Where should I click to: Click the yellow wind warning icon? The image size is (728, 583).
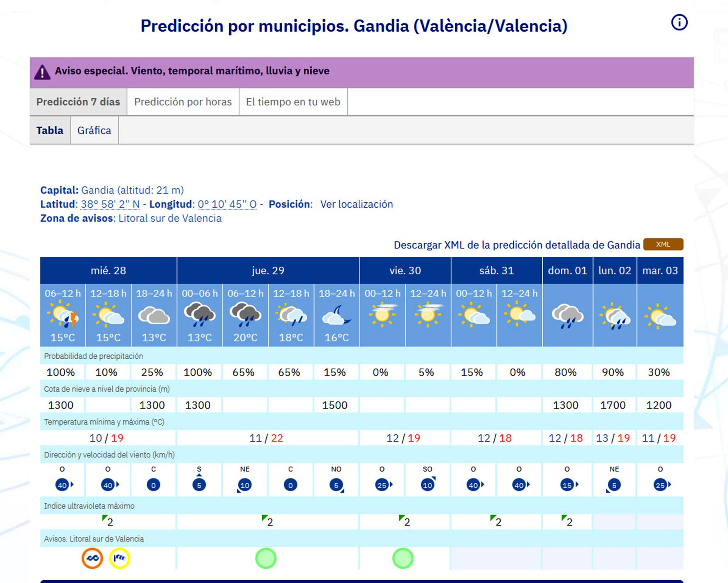[x=120, y=558]
